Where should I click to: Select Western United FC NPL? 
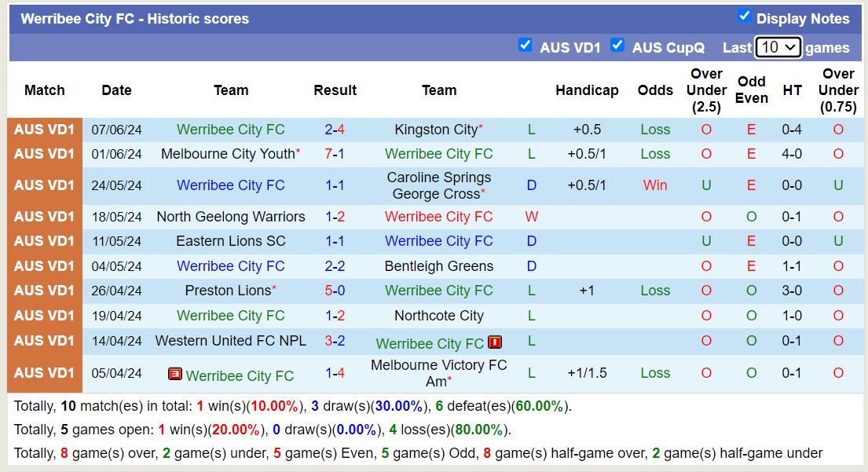[x=231, y=342]
